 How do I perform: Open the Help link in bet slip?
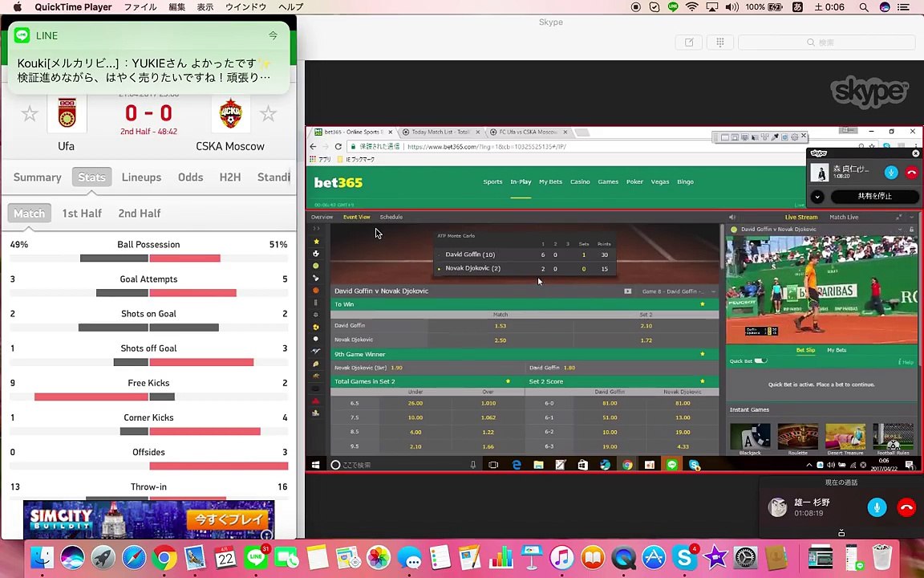tap(906, 361)
